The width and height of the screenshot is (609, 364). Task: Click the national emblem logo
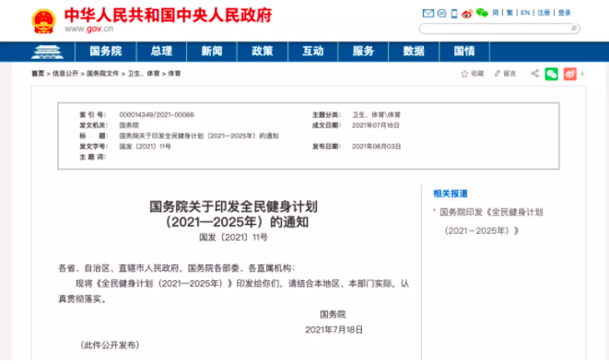tap(43, 21)
